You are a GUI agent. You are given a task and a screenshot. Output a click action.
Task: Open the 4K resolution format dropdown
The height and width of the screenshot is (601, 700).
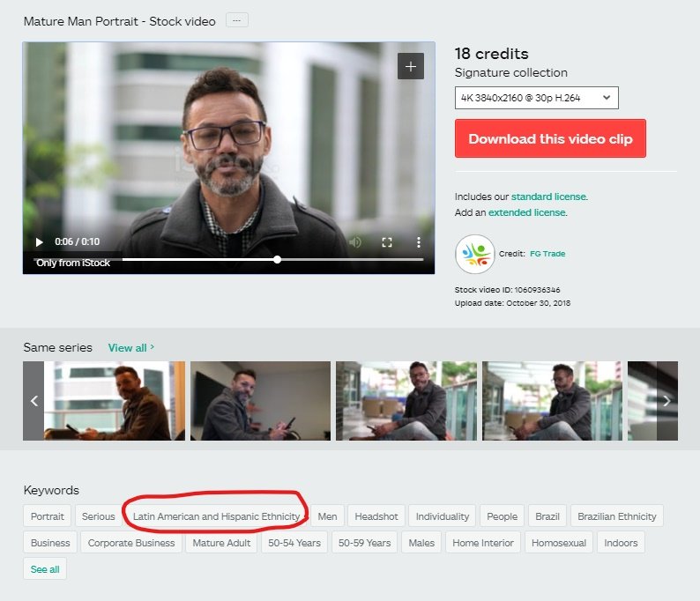pyautogui.click(x=536, y=98)
